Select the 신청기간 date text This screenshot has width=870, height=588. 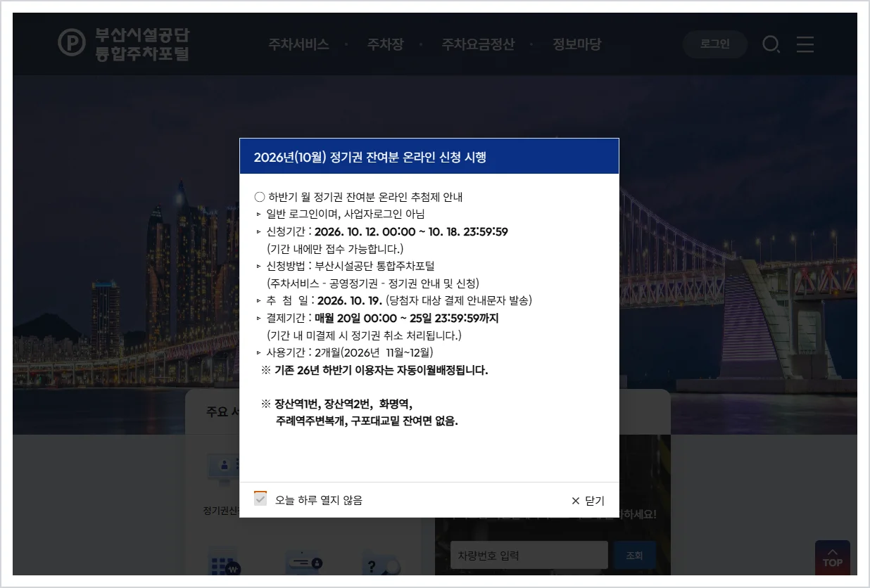(411, 231)
